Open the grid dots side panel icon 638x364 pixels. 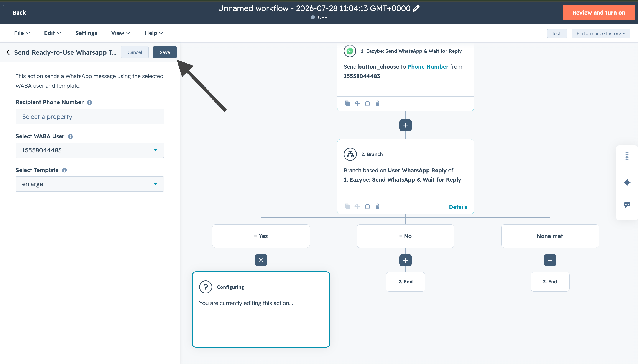click(627, 156)
